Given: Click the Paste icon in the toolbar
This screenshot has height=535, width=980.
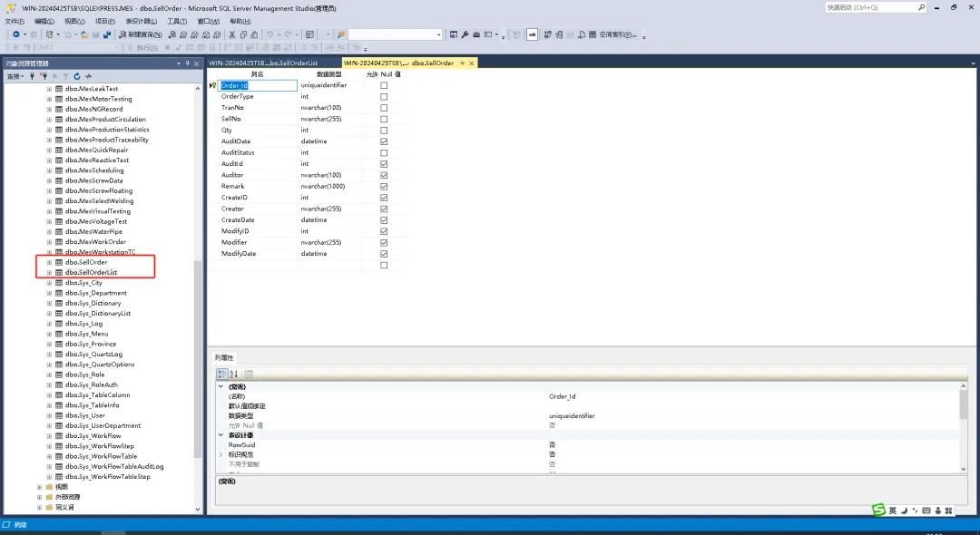Looking at the screenshot, I should pyautogui.click(x=254, y=34).
